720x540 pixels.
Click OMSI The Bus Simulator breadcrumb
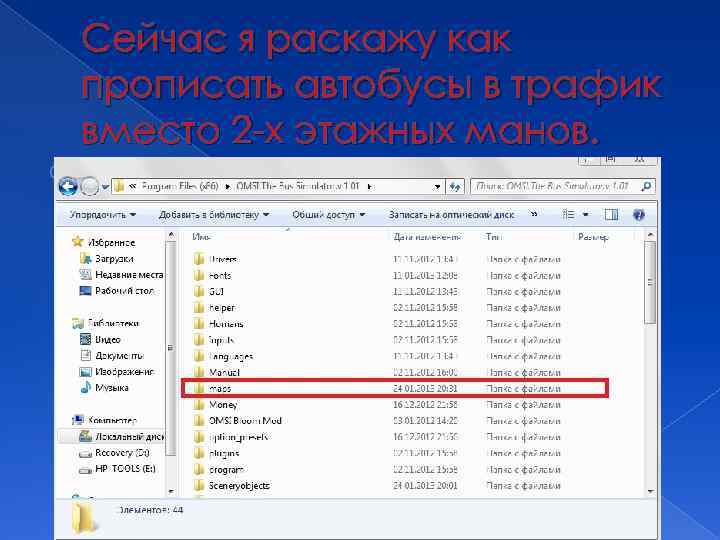point(298,186)
